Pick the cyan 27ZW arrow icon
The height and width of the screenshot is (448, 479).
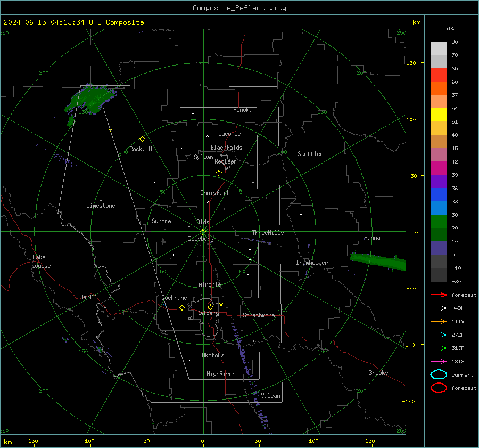coord(439,335)
